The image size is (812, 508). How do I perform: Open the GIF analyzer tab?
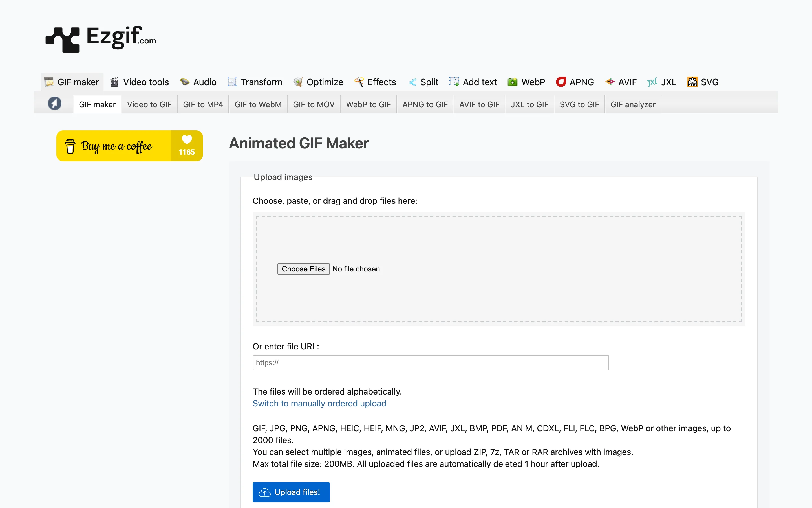[x=633, y=104]
